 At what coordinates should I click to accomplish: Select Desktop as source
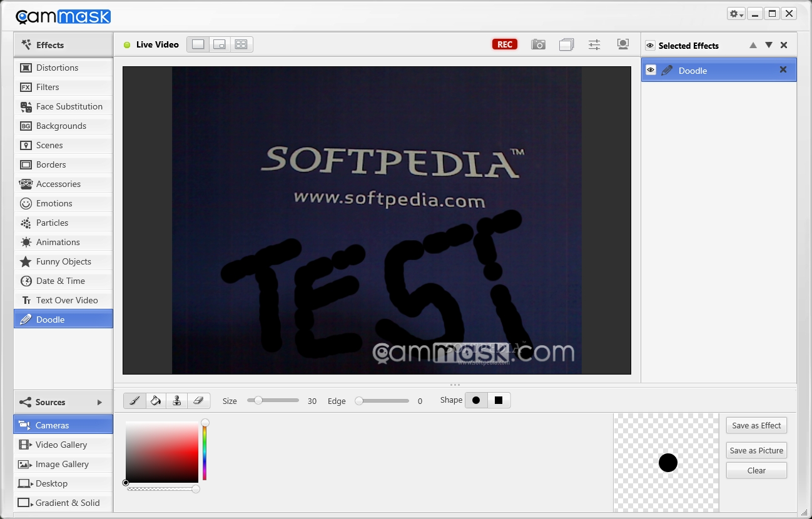point(63,483)
